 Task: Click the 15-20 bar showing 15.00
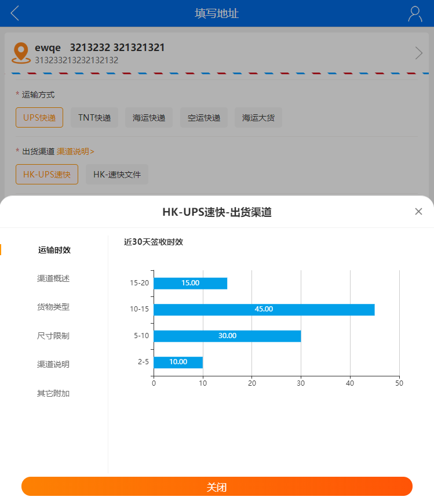(191, 283)
